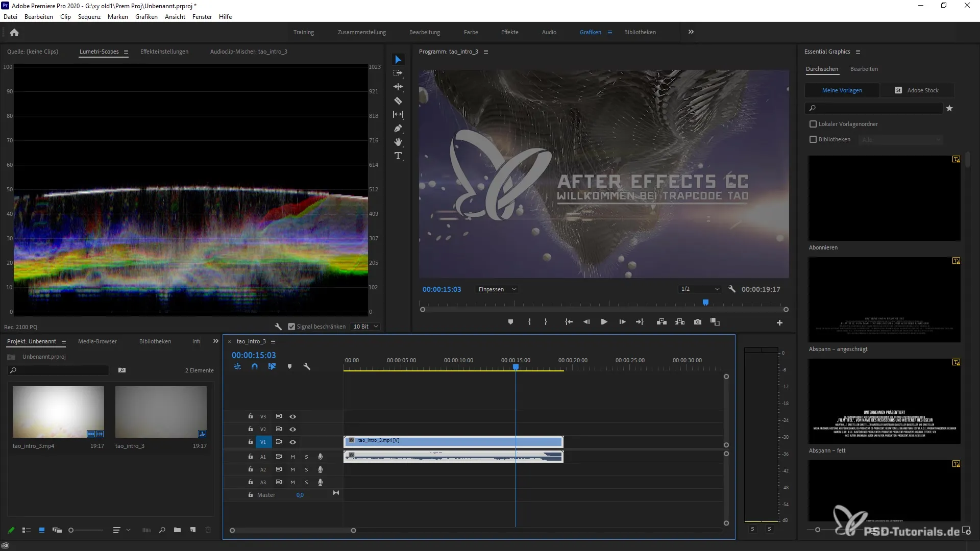This screenshot has width=980, height=551.
Task: Step back one frame
Action: 586,322
